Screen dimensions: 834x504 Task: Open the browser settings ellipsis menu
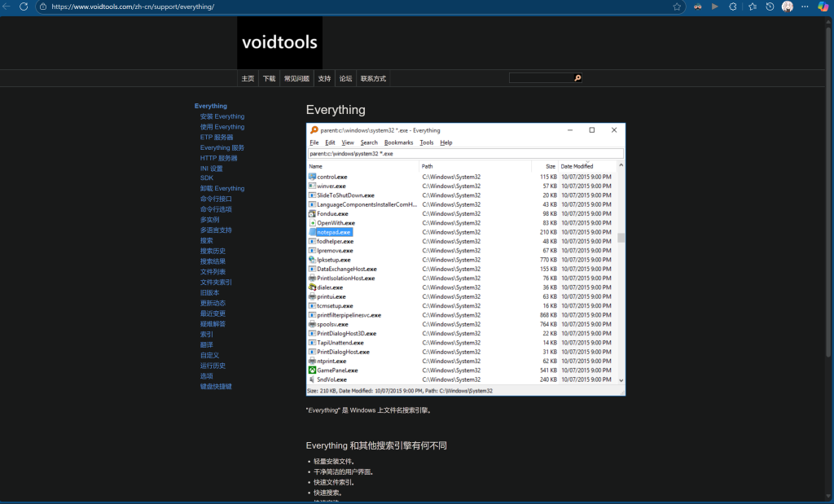[805, 7]
